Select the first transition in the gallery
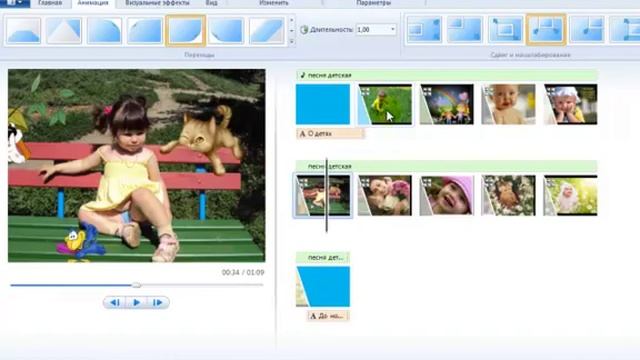The width and height of the screenshot is (640, 360). point(24,30)
